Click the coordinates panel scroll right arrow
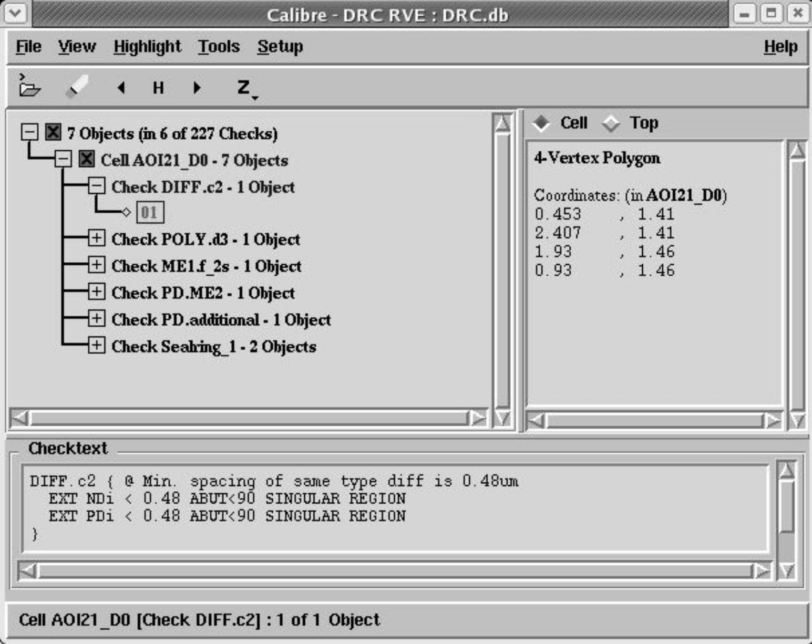The height and width of the screenshot is (644, 812). [773, 421]
